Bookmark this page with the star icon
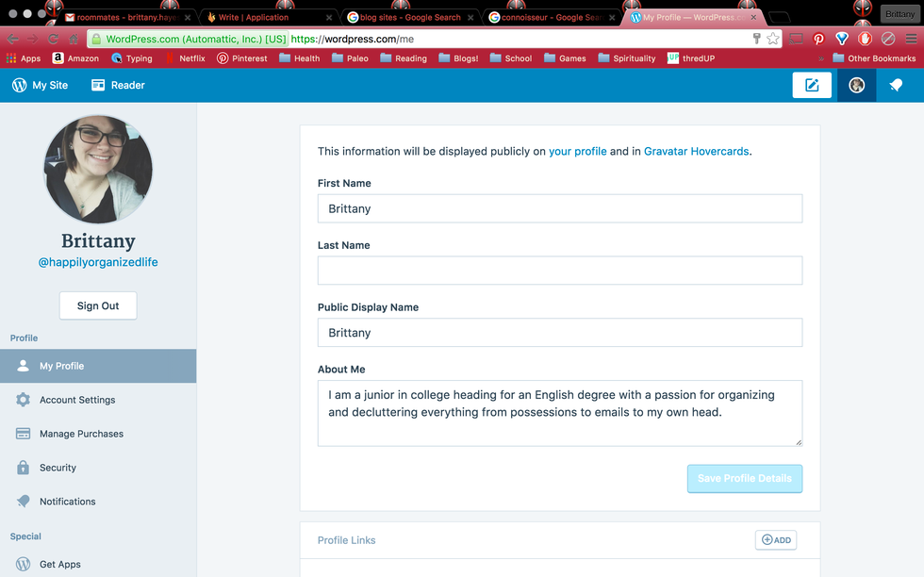924x577 pixels. [x=773, y=39]
